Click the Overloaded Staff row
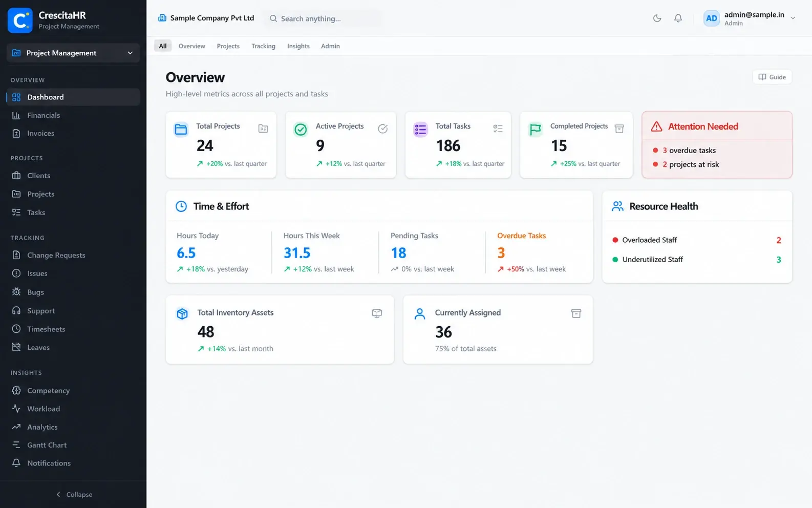The height and width of the screenshot is (508, 812). [x=697, y=240]
